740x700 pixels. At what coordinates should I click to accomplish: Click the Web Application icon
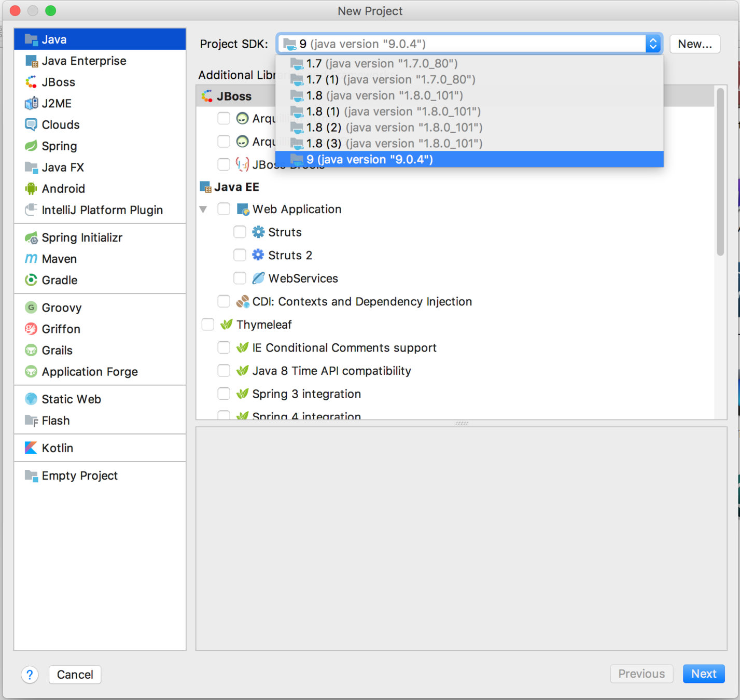[243, 209]
